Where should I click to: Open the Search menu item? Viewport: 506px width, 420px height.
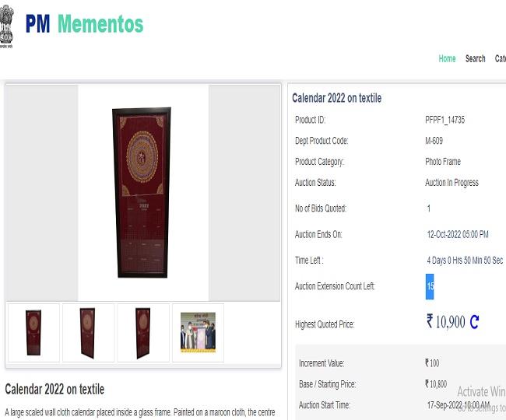coord(476,58)
